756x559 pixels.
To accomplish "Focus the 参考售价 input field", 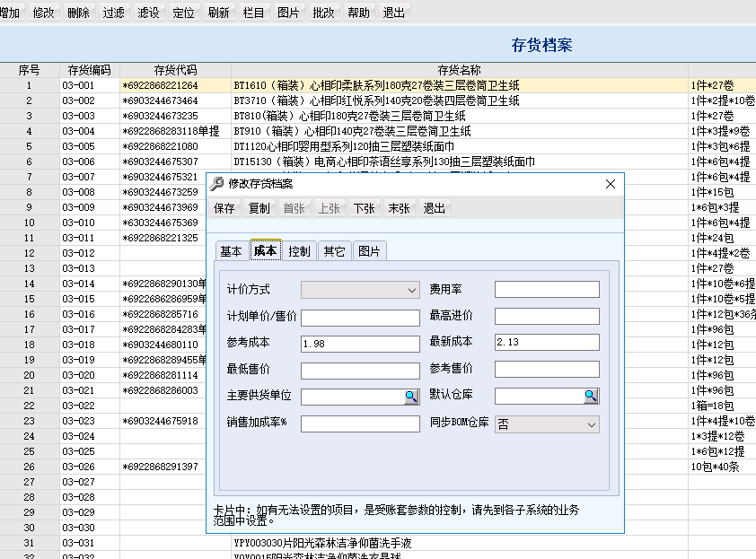I will 547,369.
